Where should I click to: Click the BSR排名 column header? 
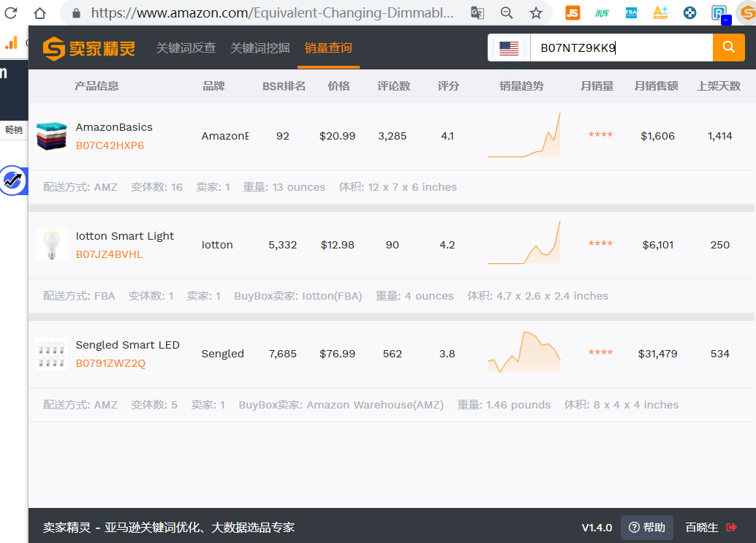[284, 86]
